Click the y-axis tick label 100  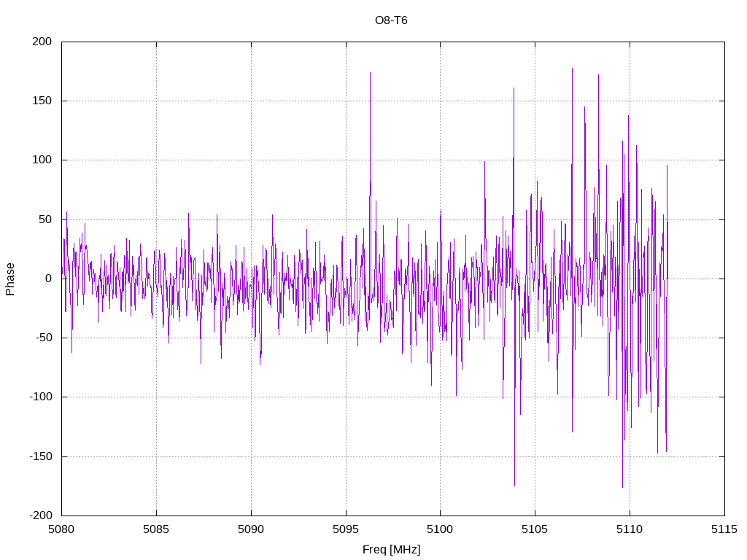pyautogui.click(x=42, y=160)
